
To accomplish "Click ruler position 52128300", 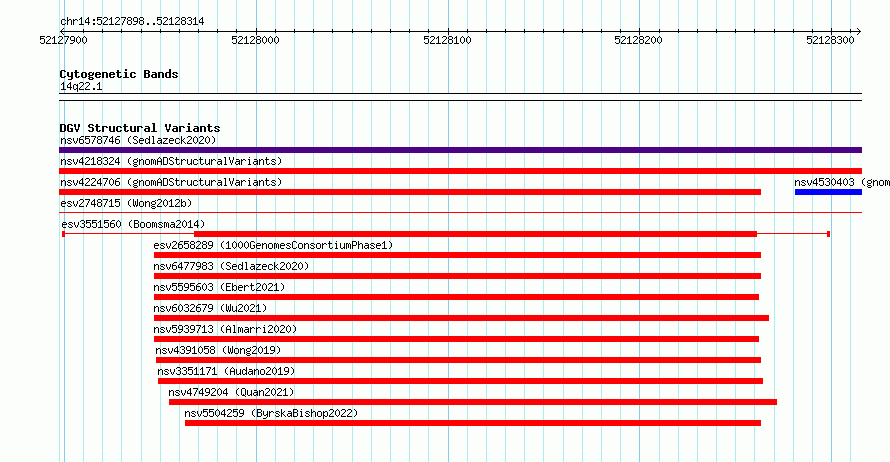I will [830, 40].
